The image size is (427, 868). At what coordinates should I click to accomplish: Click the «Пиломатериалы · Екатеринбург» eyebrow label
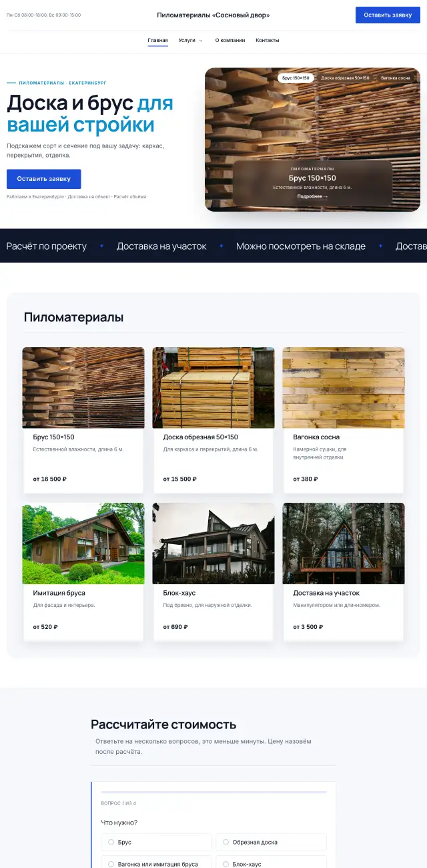(x=63, y=83)
